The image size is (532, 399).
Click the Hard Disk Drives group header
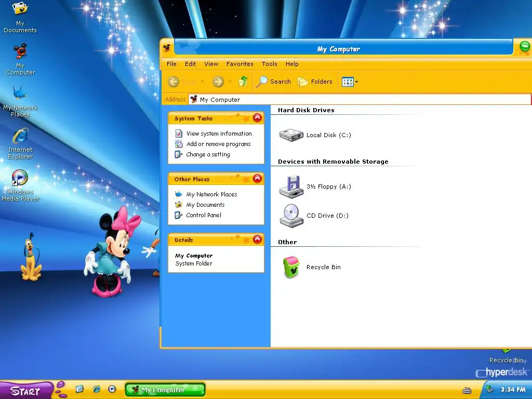click(x=306, y=110)
